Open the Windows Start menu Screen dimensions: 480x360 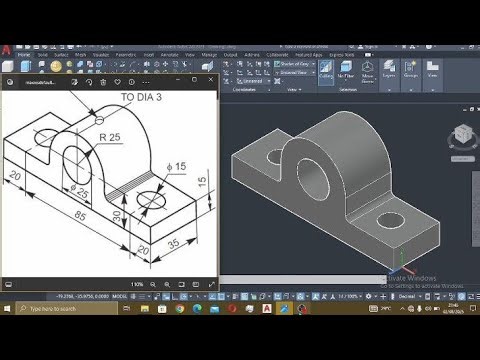[x=7, y=309]
